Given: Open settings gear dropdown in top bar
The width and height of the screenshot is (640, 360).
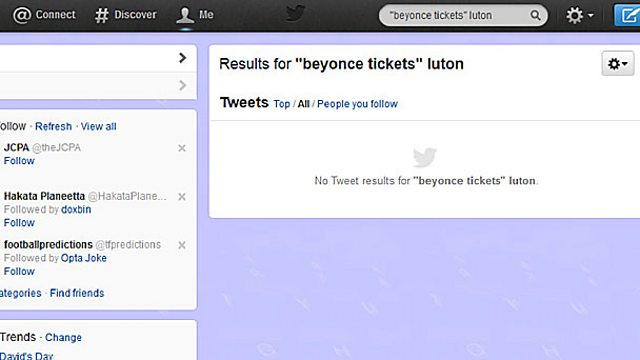Looking at the screenshot, I should (579, 16).
